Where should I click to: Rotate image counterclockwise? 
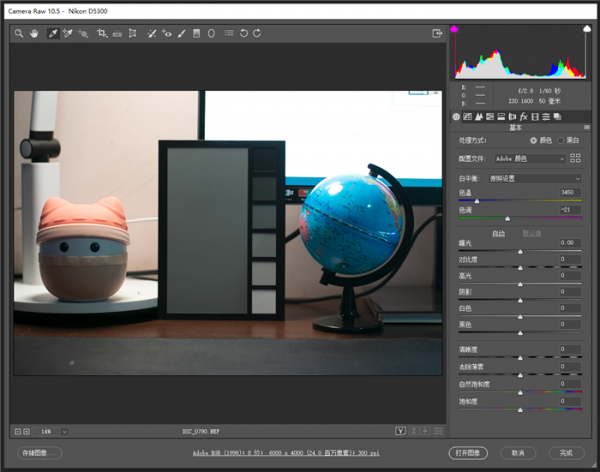coord(243,33)
